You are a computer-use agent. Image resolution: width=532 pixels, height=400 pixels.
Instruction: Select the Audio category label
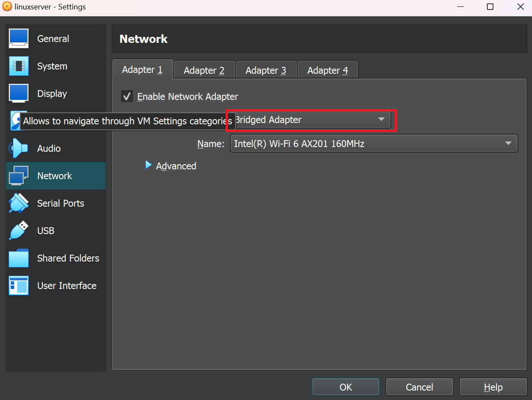[x=49, y=148]
